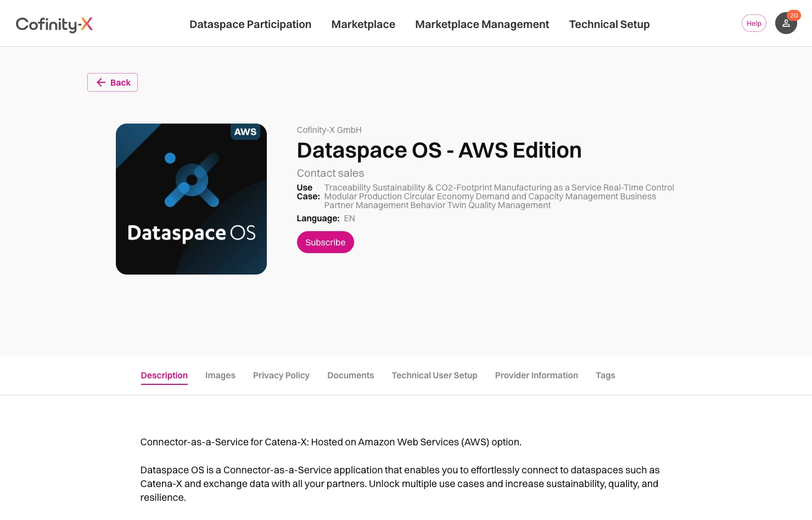Jump to the Tags tab
This screenshot has width=812, height=520.
tap(606, 376)
